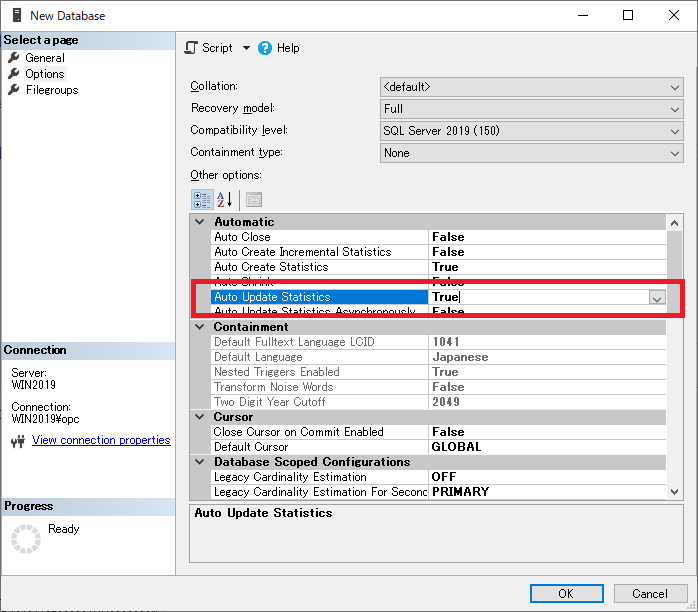This screenshot has height=612, width=698.
Task: Select the Auto Close row
Action: point(438,237)
